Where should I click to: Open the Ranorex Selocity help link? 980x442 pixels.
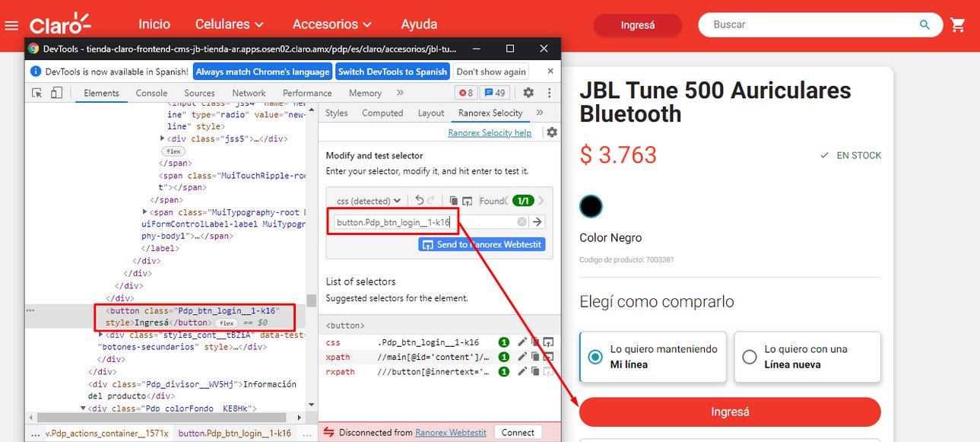click(x=490, y=132)
